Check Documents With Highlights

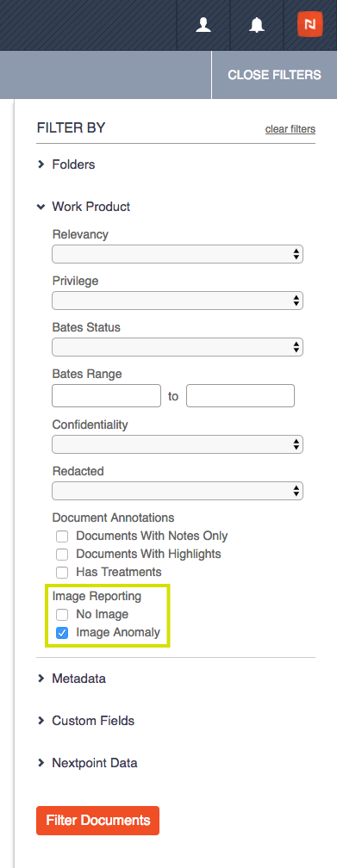pos(62,555)
